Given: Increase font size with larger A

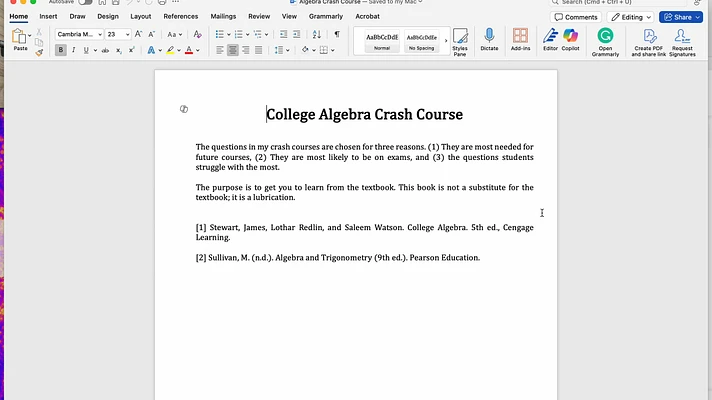Looking at the screenshot, I should pyautogui.click(x=138, y=35).
